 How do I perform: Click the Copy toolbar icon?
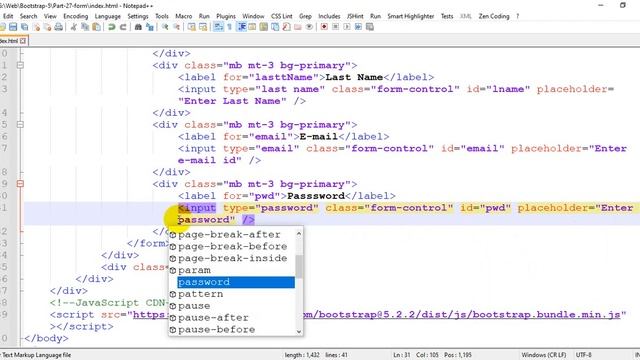(85, 27)
